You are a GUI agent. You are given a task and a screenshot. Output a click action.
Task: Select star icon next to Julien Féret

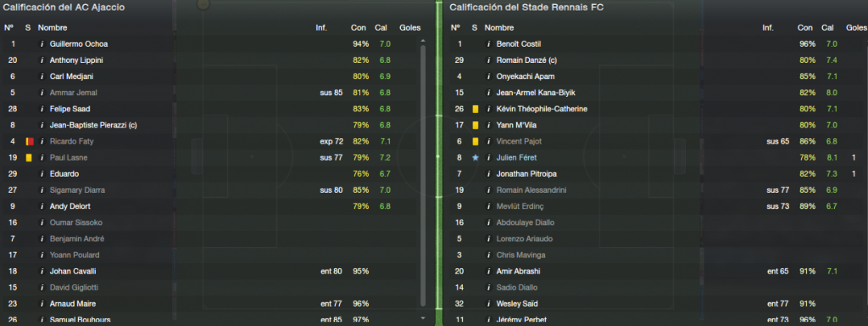tap(475, 157)
